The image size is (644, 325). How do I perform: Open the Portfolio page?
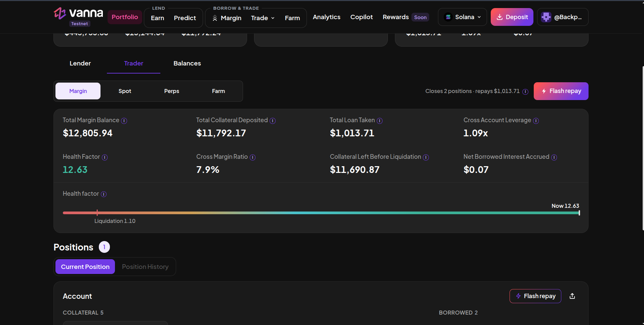tap(125, 17)
